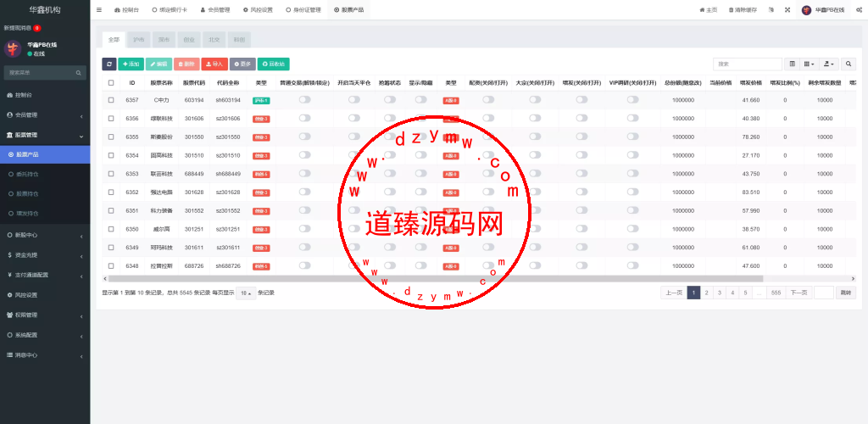
Task: Expand 新股中心 in the sidebar
Action: 45,235
